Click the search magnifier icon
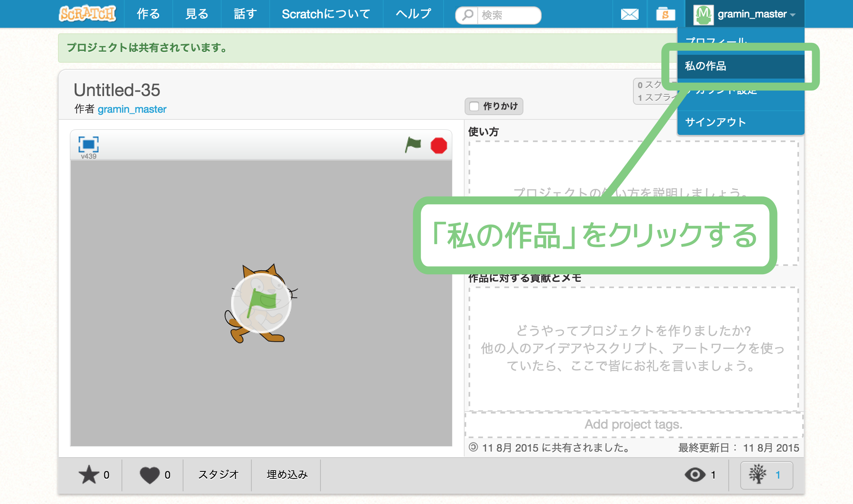This screenshot has width=853, height=504. coord(468,15)
